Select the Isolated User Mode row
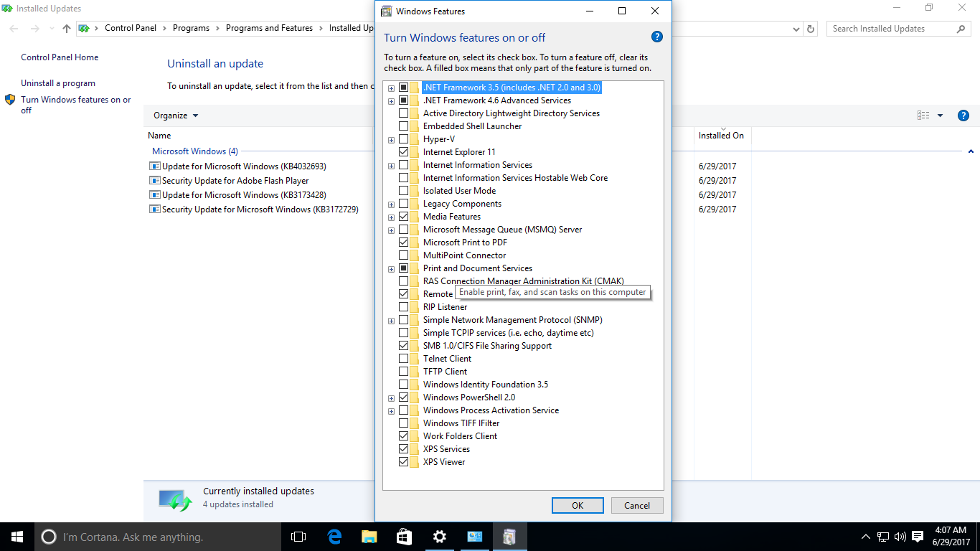 click(x=459, y=191)
